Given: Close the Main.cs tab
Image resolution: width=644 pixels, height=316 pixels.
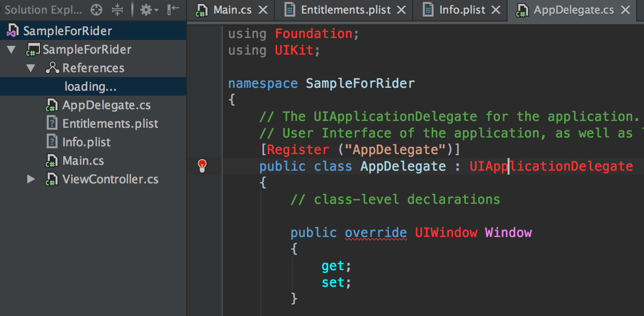Looking at the screenshot, I should 263,10.
